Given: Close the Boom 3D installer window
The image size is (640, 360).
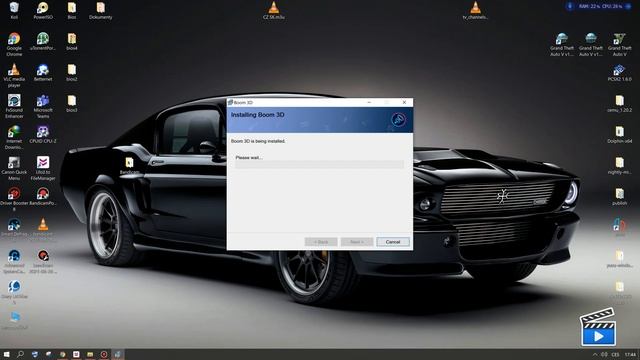Looking at the screenshot, I should click(404, 102).
